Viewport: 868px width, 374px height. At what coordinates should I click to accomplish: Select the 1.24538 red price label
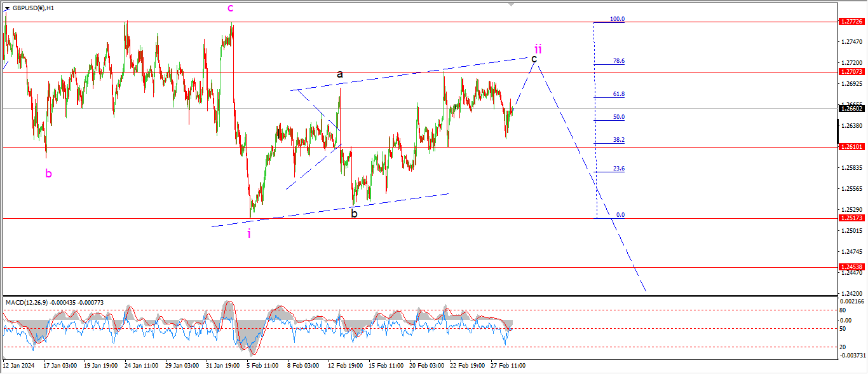851,267
